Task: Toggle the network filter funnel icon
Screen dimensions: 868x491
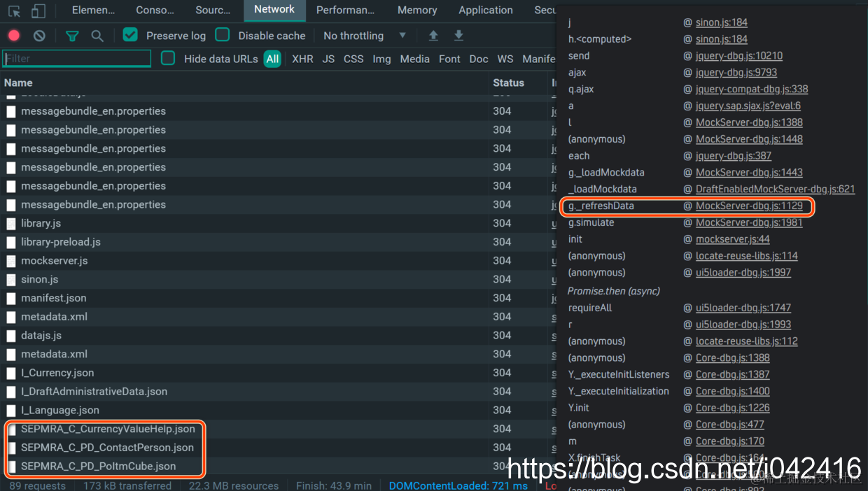Action: pos(72,36)
